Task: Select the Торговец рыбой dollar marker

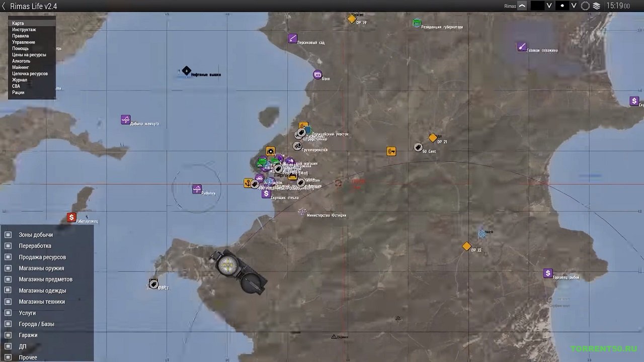Action: click(x=548, y=274)
